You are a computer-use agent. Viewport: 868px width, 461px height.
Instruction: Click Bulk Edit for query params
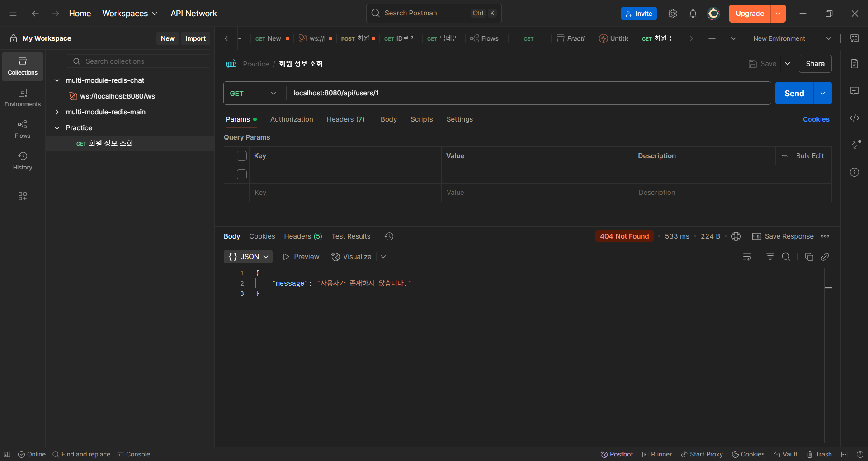click(x=810, y=156)
